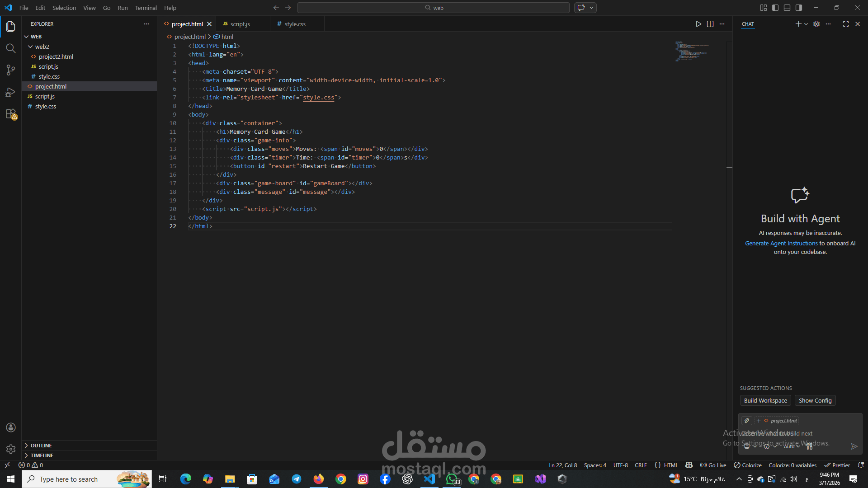Open the Extensions view

pos(10,114)
